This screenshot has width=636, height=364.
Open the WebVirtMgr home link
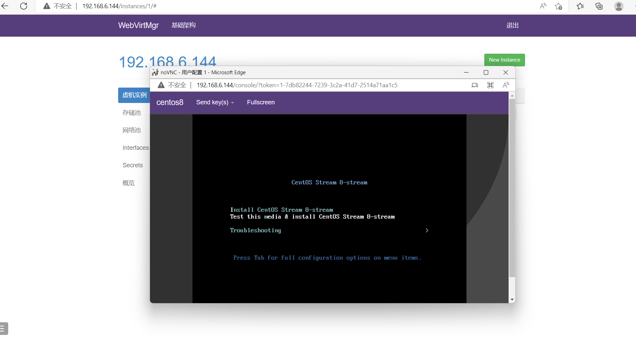click(x=138, y=25)
